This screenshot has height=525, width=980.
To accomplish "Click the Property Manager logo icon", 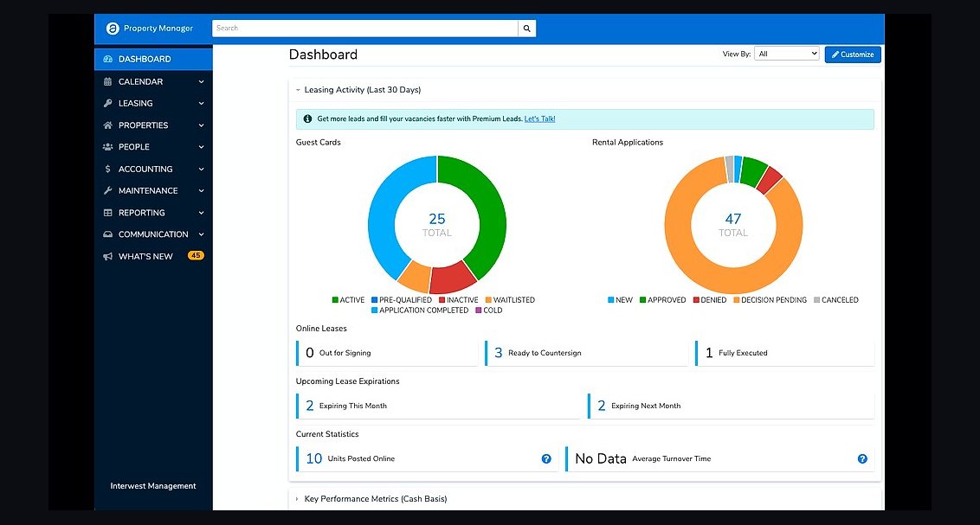I will [113, 28].
